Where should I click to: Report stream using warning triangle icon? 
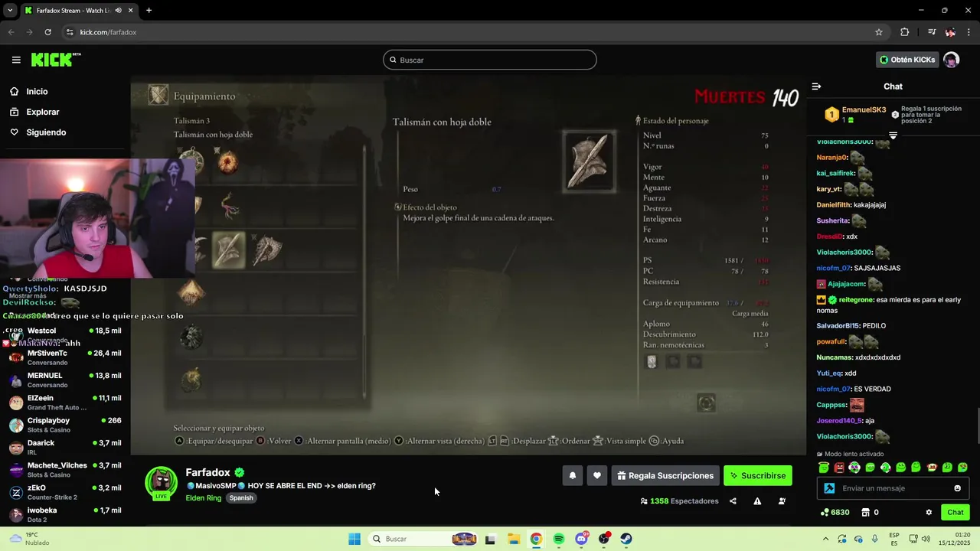coord(757,501)
